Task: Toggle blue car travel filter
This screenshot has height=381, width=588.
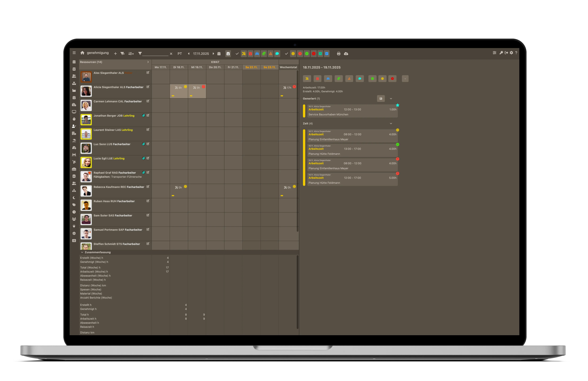Action: pyautogui.click(x=257, y=54)
